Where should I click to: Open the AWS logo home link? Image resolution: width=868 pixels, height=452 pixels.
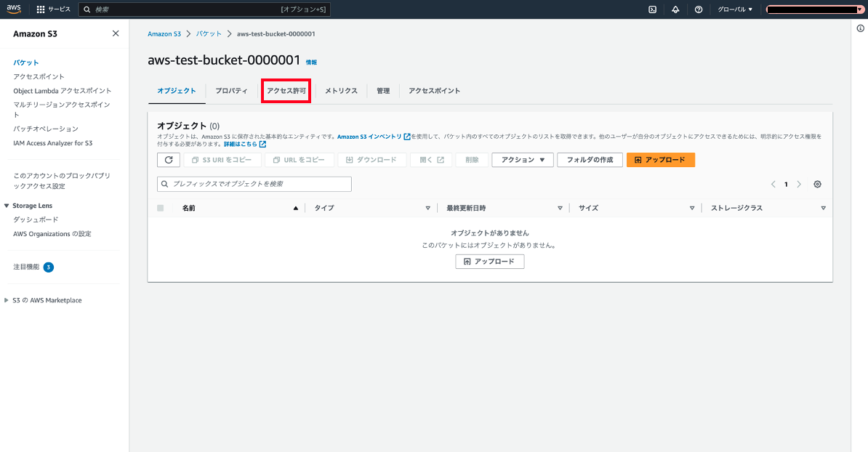tap(14, 9)
